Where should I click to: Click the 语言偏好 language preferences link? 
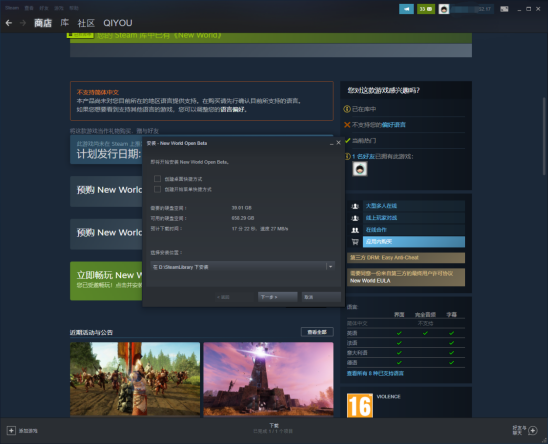233,110
